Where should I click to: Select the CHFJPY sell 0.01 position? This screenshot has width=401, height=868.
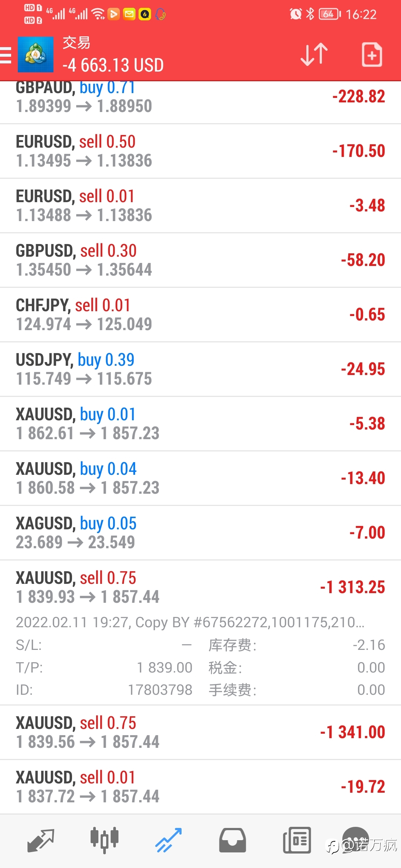[x=200, y=315]
